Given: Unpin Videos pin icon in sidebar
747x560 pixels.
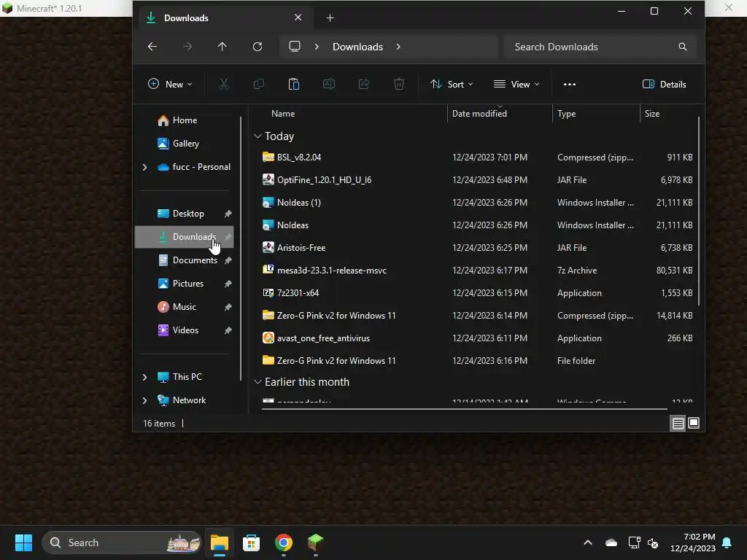Looking at the screenshot, I should [x=228, y=330].
